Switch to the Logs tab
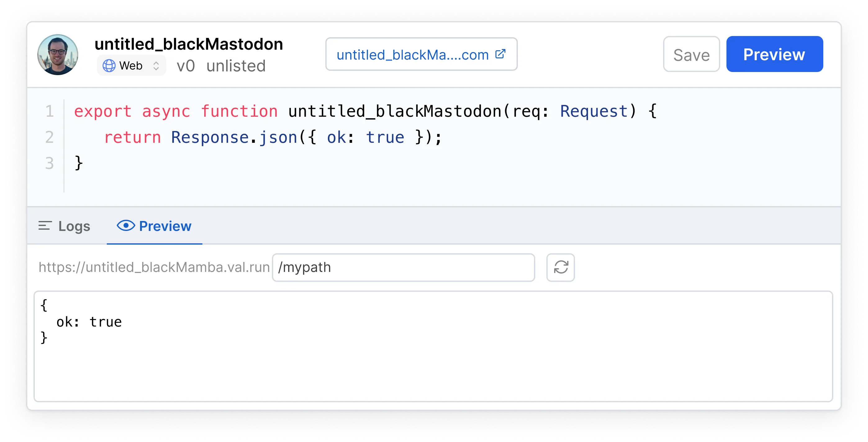 [74, 226]
